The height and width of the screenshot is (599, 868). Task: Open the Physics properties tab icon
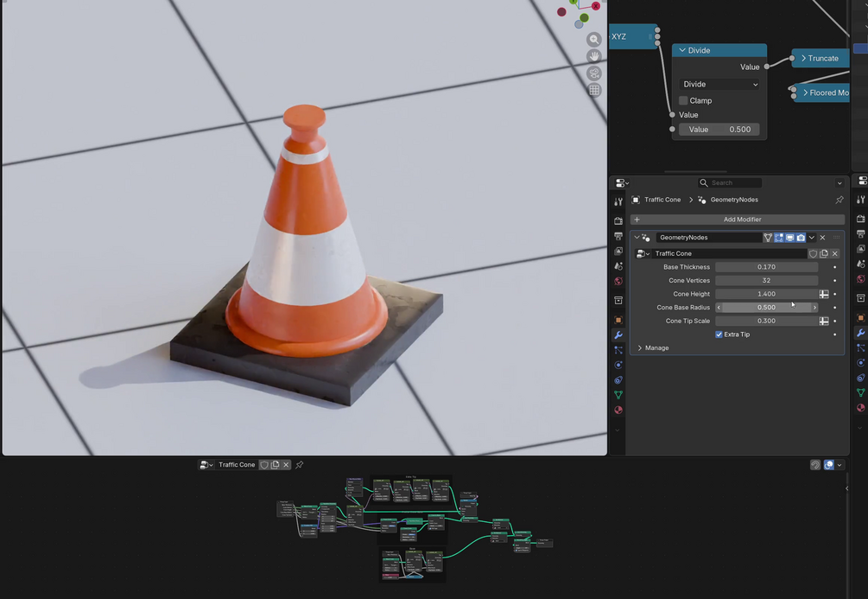(x=618, y=365)
